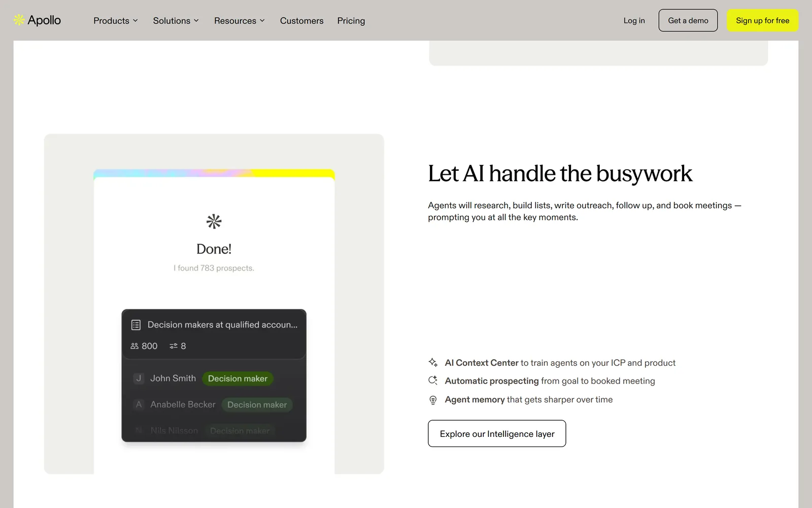812x508 pixels.
Task: Click the filter icon next to 8
Action: point(174,346)
